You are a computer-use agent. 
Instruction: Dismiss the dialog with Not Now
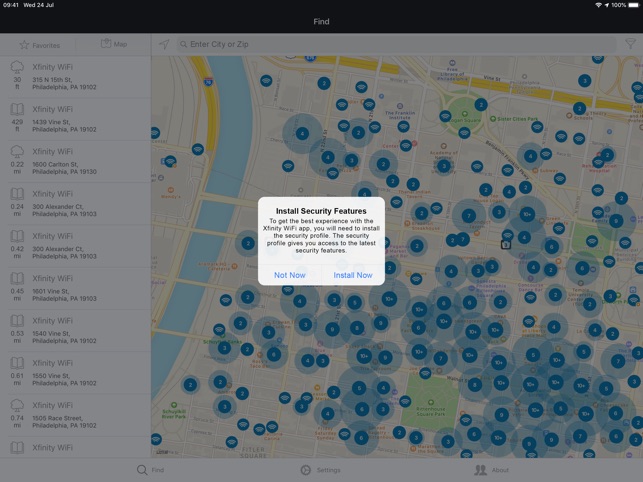[290, 275]
